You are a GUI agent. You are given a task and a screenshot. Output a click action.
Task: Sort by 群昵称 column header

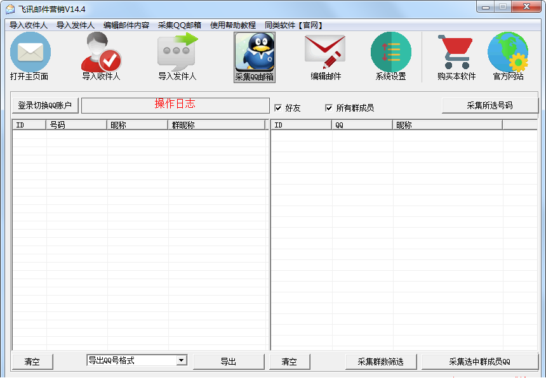click(216, 125)
